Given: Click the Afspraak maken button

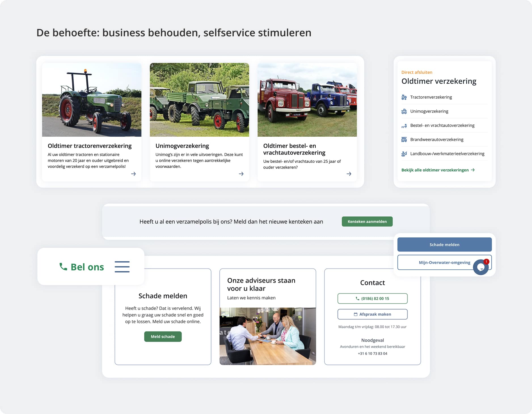Looking at the screenshot, I should click(x=372, y=314).
